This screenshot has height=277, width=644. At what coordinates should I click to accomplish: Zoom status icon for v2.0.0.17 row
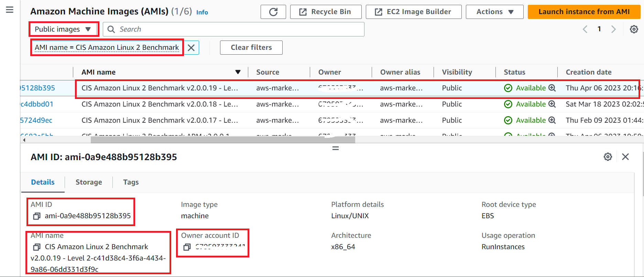552,120
